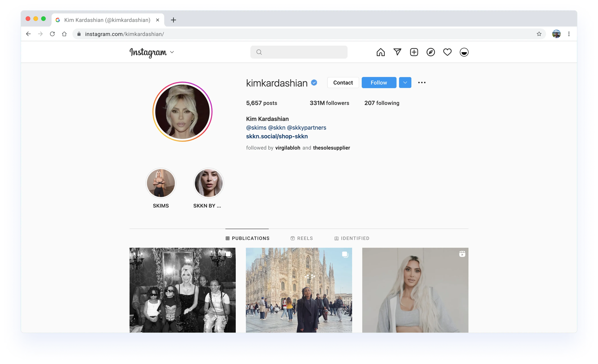Open the grey hoodie reel post
The image size is (598, 364).
pos(415,290)
